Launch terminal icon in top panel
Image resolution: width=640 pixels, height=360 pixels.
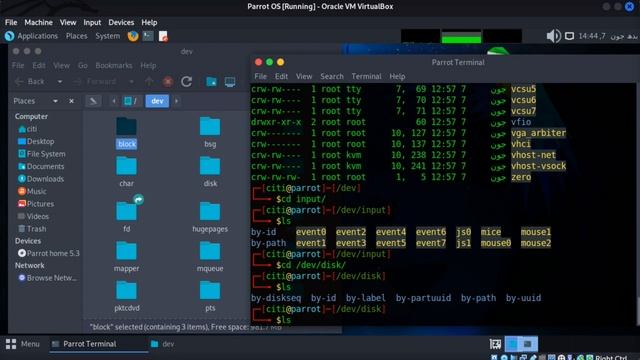[x=148, y=36]
